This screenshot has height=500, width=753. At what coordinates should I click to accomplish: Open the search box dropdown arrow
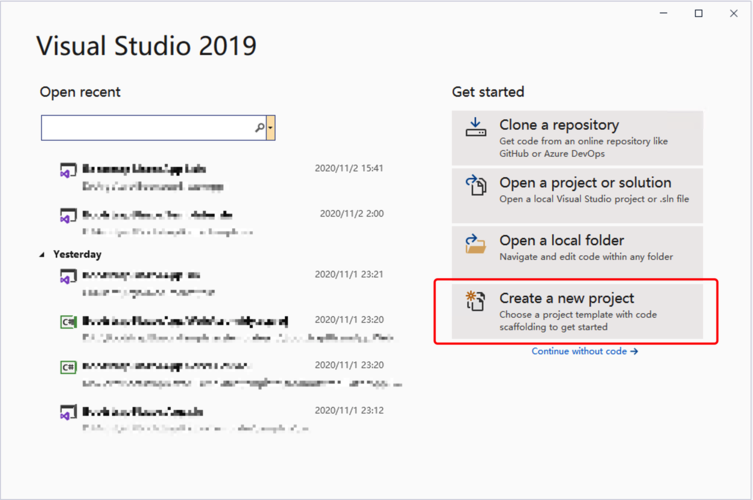(271, 128)
